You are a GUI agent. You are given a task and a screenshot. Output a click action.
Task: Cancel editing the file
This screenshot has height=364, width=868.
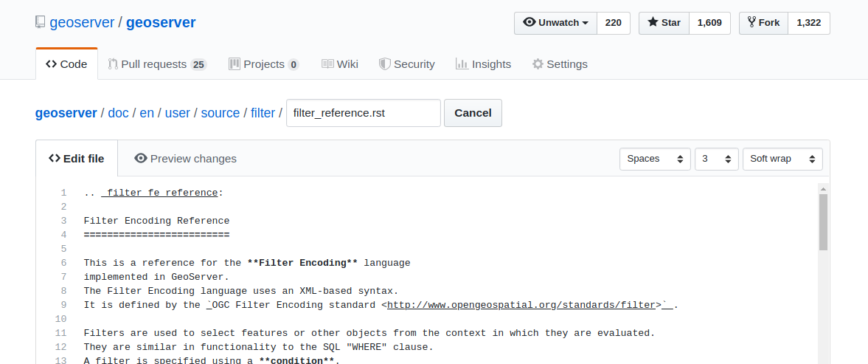473,113
